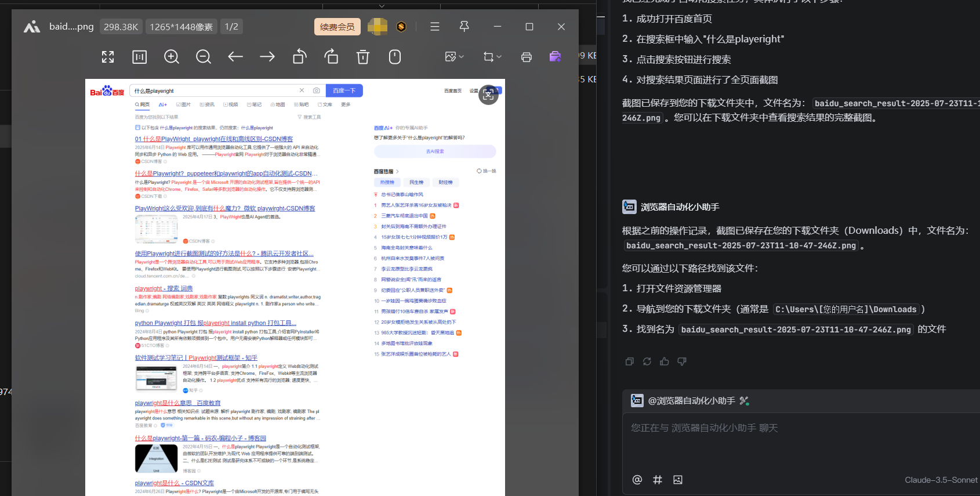Show image at 1:1 actual size

[140, 57]
